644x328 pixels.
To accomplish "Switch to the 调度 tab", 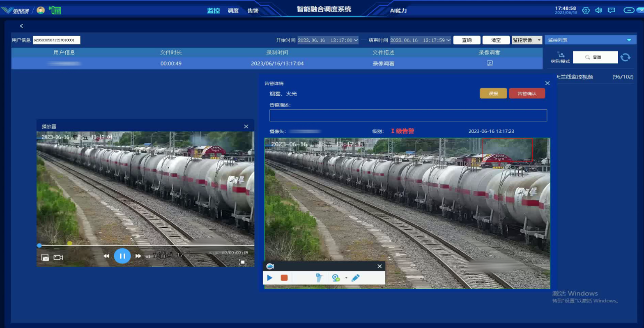I will [233, 11].
